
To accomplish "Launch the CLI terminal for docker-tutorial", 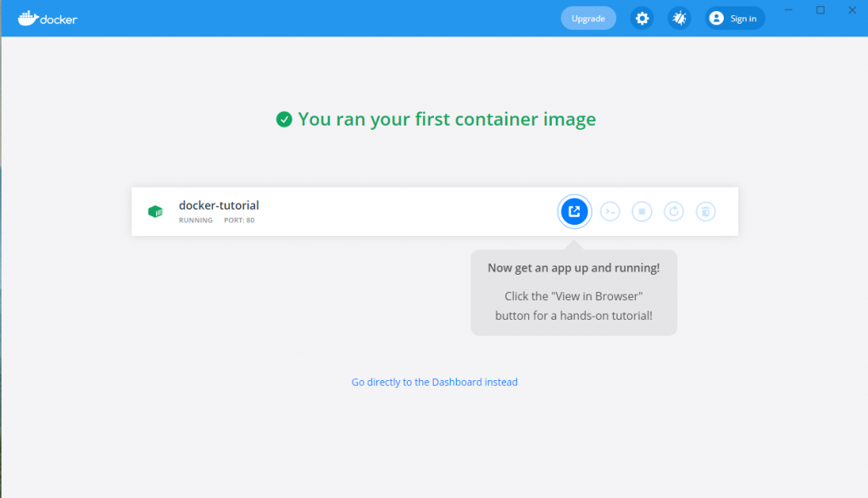I will click(610, 211).
